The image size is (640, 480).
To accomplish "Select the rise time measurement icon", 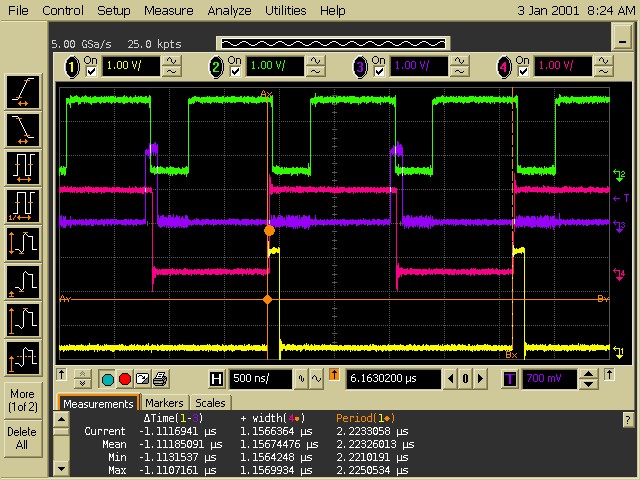I will click(x=22, y=91).
